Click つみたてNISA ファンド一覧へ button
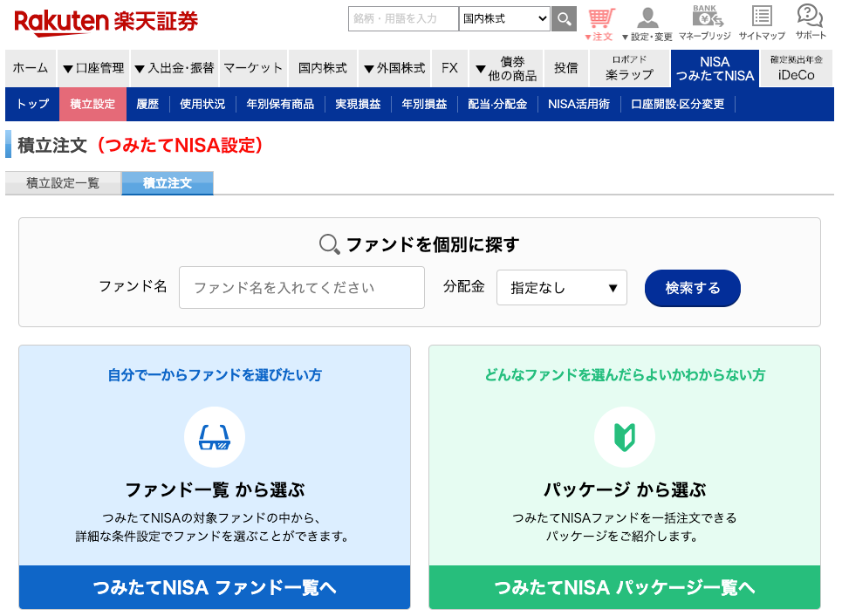Image resolution: width=842 pixels, height=616 pixels. (215, 587)
